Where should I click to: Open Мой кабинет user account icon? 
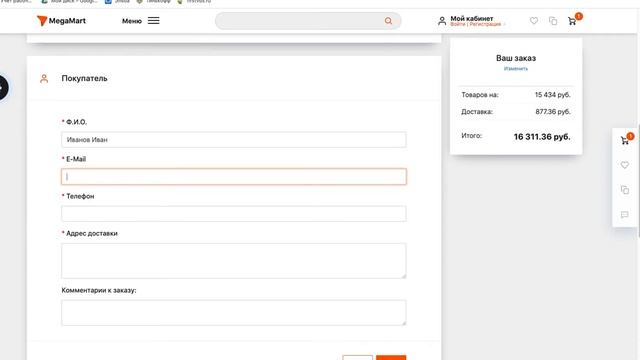pyautogui.click(x=442, y=21)
